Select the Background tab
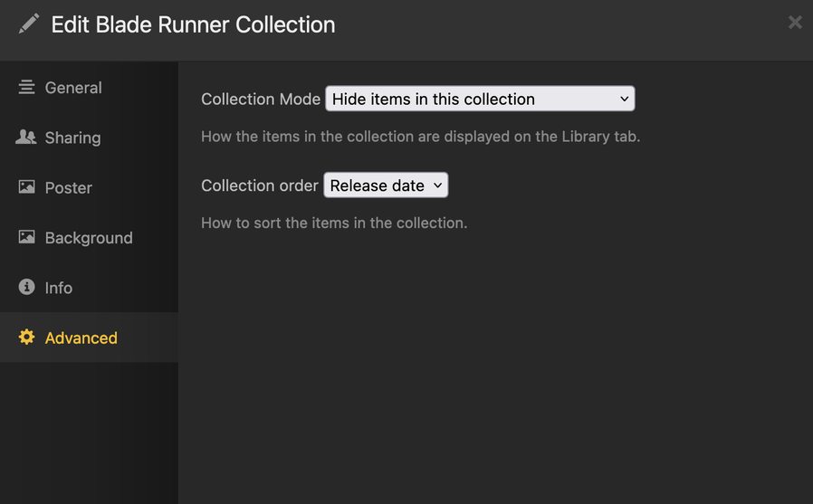 click(89, 238)
